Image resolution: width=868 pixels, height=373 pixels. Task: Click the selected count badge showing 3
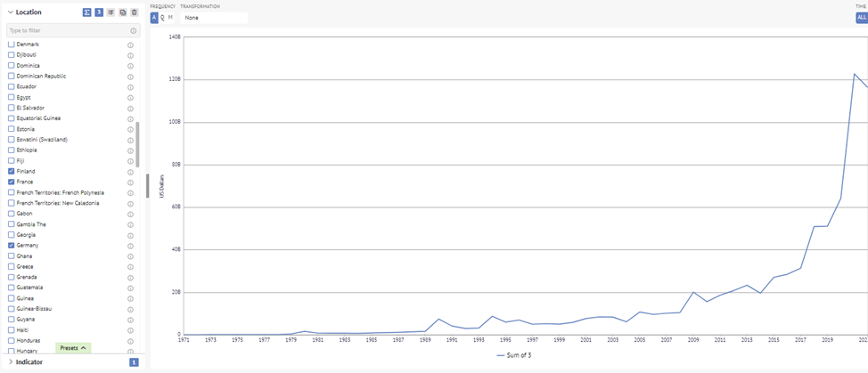[x=99, y=12]
